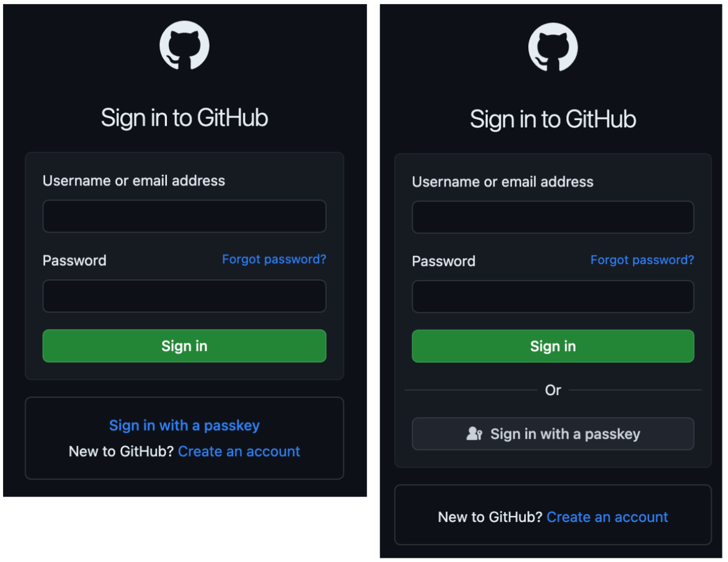Screen dimensions: 728x562
Task: Click passkey person icon in right panel
Action: [x=474, y=433]
